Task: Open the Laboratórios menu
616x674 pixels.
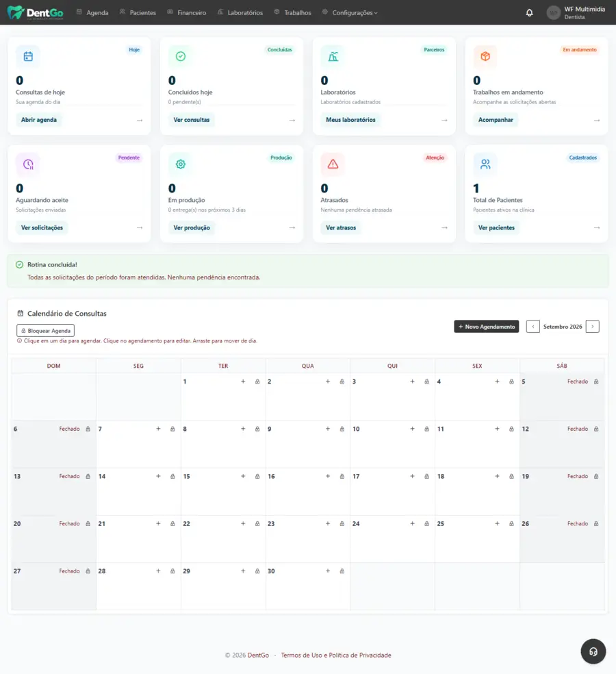Action: pyautogui.click(x=240, y=12)
